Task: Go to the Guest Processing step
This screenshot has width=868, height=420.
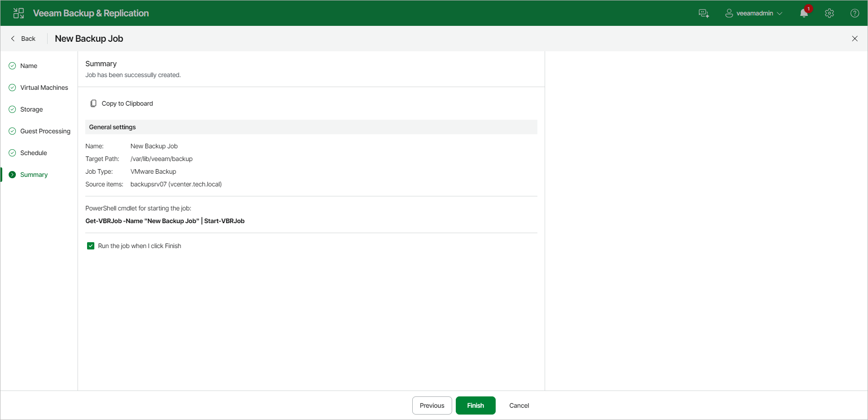Action: click(x=45, y=131)
